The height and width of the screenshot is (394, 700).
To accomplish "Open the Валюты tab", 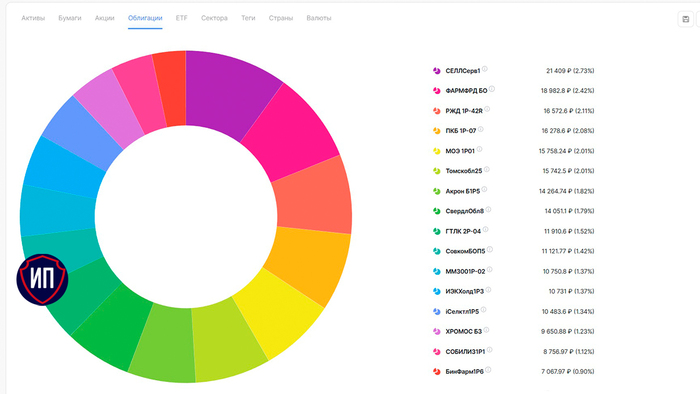I will coord(319,18).
